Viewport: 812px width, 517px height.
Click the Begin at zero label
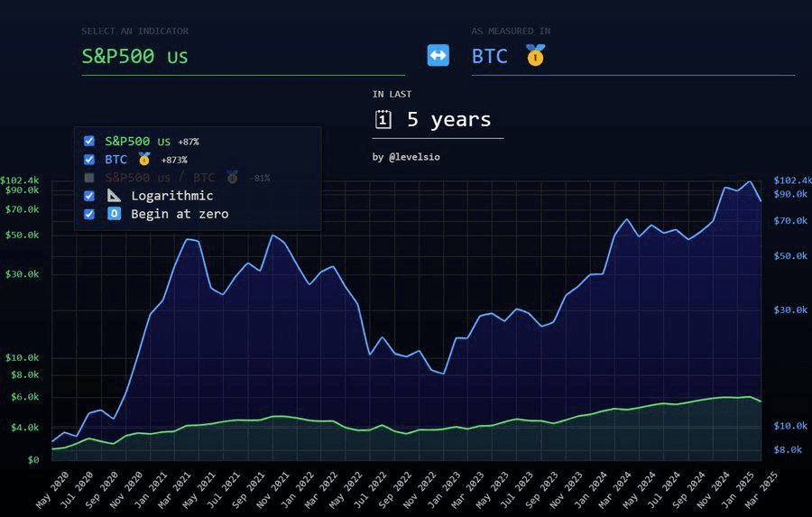click(x=180, y=214)
